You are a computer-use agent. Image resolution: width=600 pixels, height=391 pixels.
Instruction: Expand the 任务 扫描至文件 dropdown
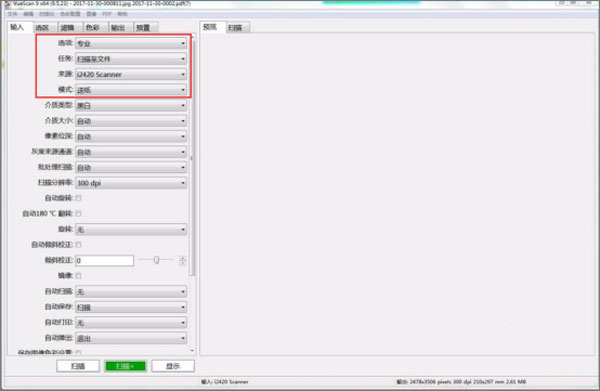[x=131, y=59]
